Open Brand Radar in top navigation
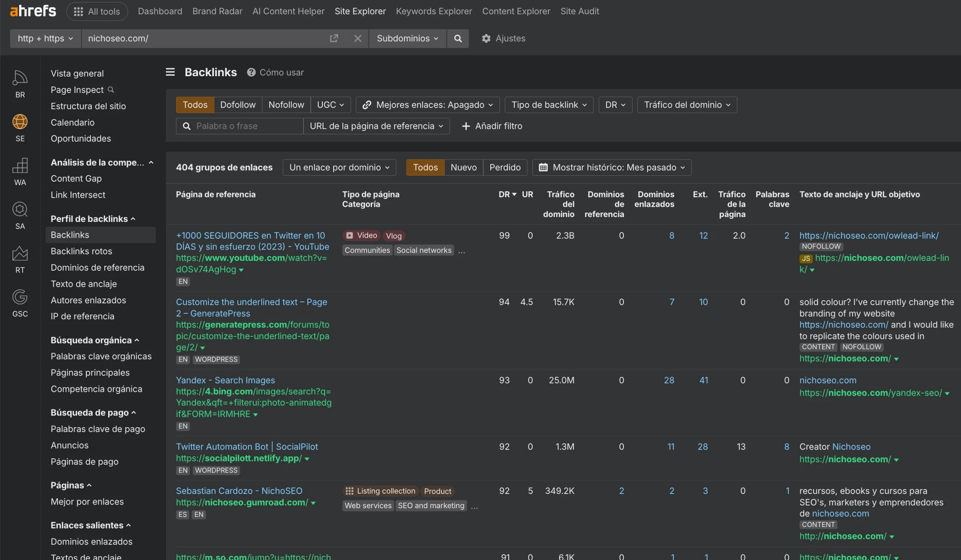961x560 pixels. click(217, 11)
